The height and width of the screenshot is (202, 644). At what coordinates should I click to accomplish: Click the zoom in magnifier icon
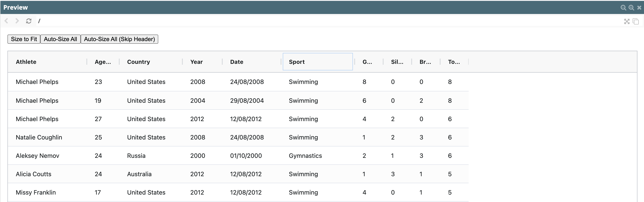(x=631, y=8)
